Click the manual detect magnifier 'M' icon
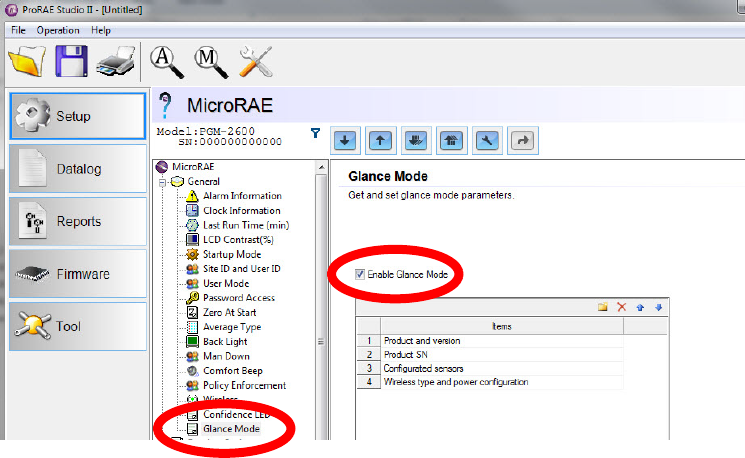This screenshot has height=458, width=745. tap(211, 61)
